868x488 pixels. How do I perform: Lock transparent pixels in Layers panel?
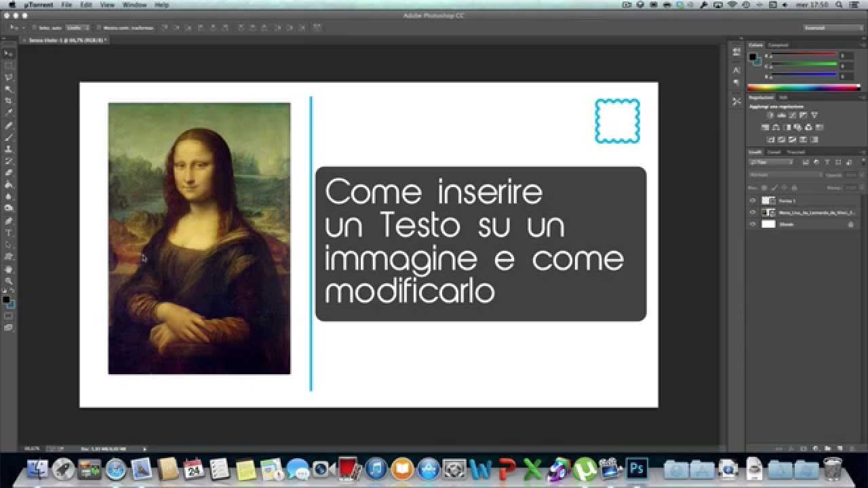pyautogui.click(x=764, y=188)
